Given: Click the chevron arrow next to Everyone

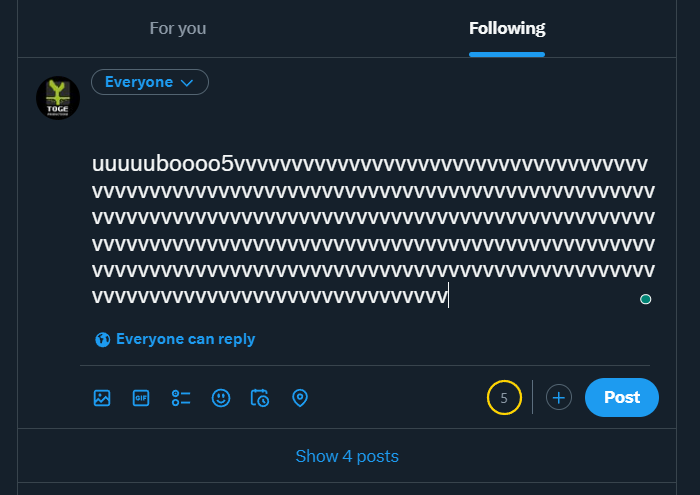Looking at the screenshot, I should (187, 83).
